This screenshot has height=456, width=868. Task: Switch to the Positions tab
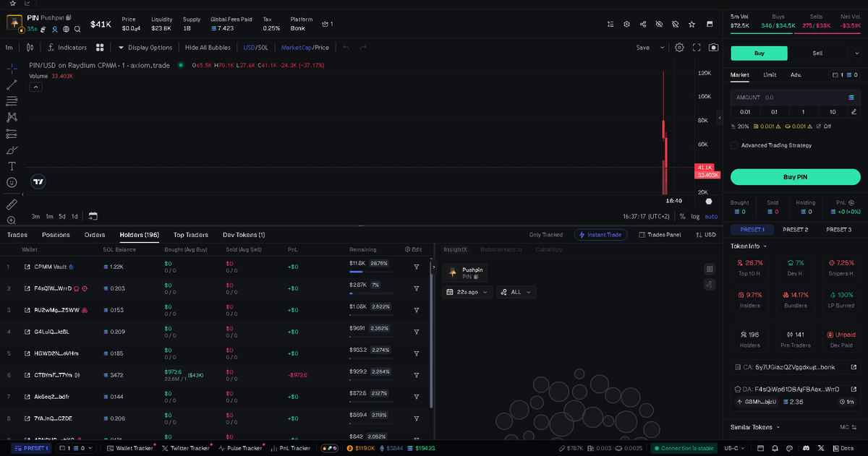56,235
